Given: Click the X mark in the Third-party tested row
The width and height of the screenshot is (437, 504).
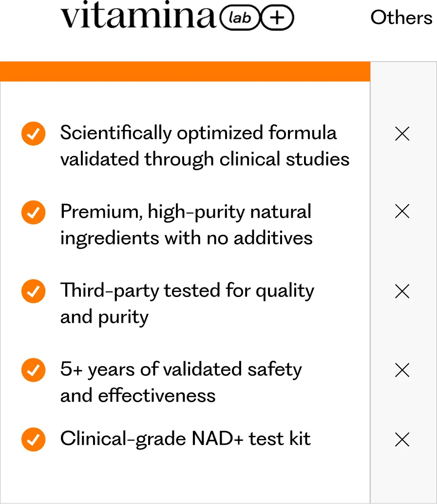Looking at the screenshot, I should 402,291.
